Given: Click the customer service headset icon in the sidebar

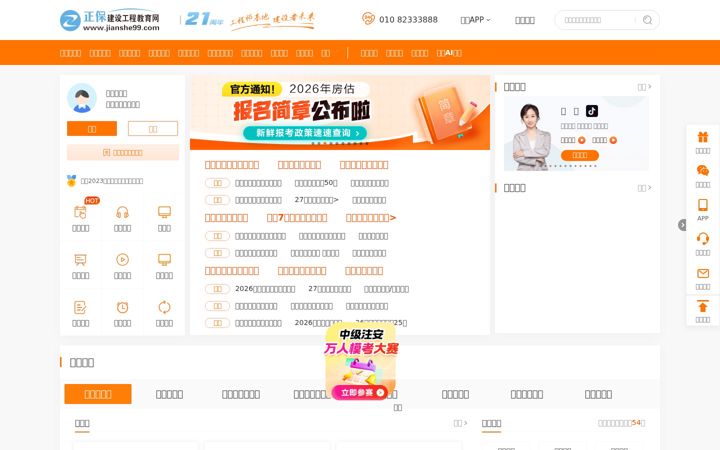Looking at the screenshot, I should point(703,238).
